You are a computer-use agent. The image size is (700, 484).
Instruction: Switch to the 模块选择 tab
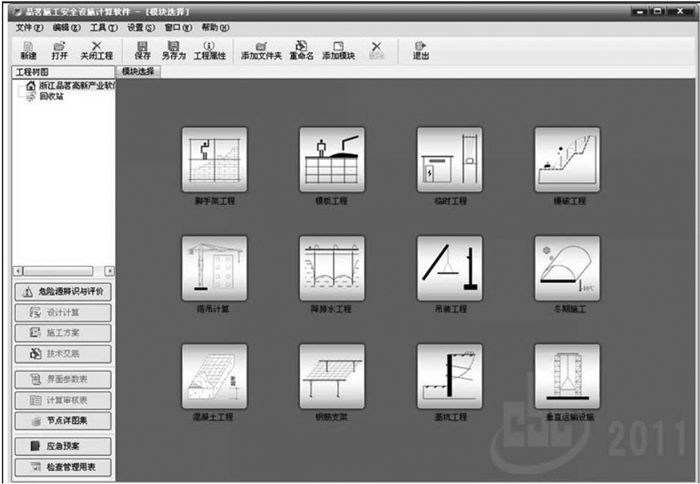point(138,72)
